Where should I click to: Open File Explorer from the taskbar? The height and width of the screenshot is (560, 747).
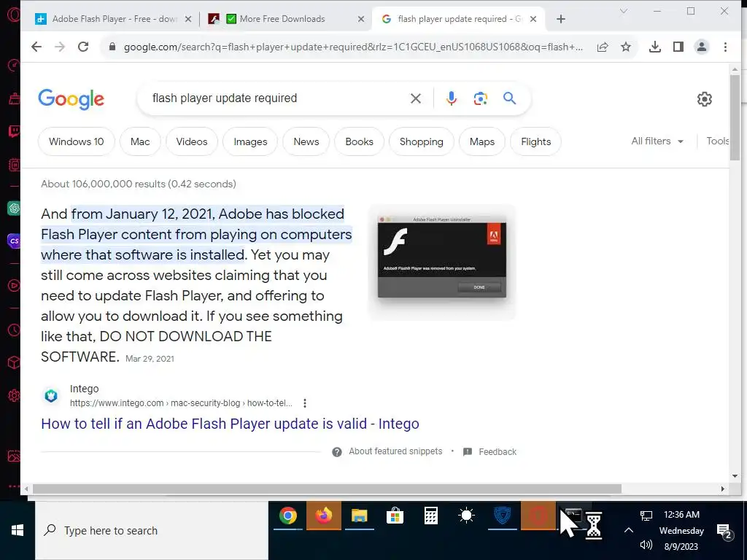coord(360,516)
